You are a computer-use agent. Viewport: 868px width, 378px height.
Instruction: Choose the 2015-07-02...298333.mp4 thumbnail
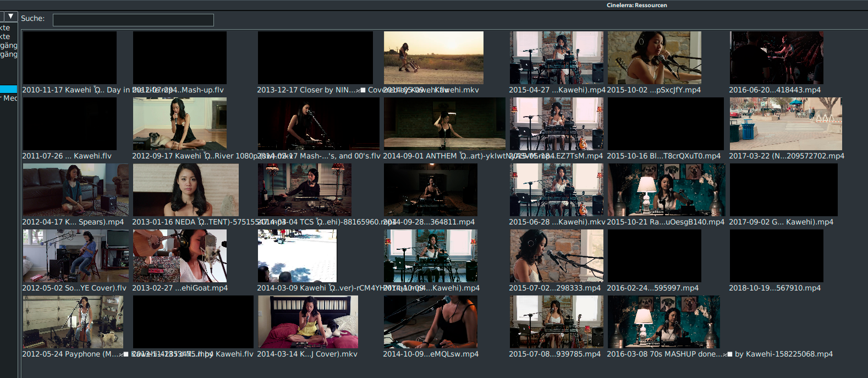(556, 256)
